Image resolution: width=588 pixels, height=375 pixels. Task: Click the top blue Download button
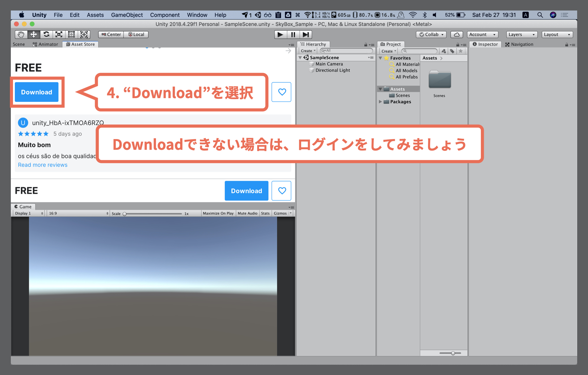(37, 92)
